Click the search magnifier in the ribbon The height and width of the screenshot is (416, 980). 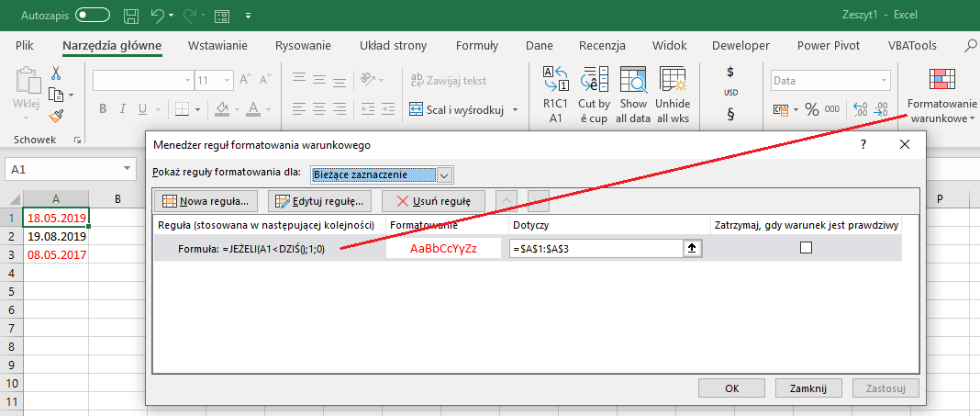[971, 45]
